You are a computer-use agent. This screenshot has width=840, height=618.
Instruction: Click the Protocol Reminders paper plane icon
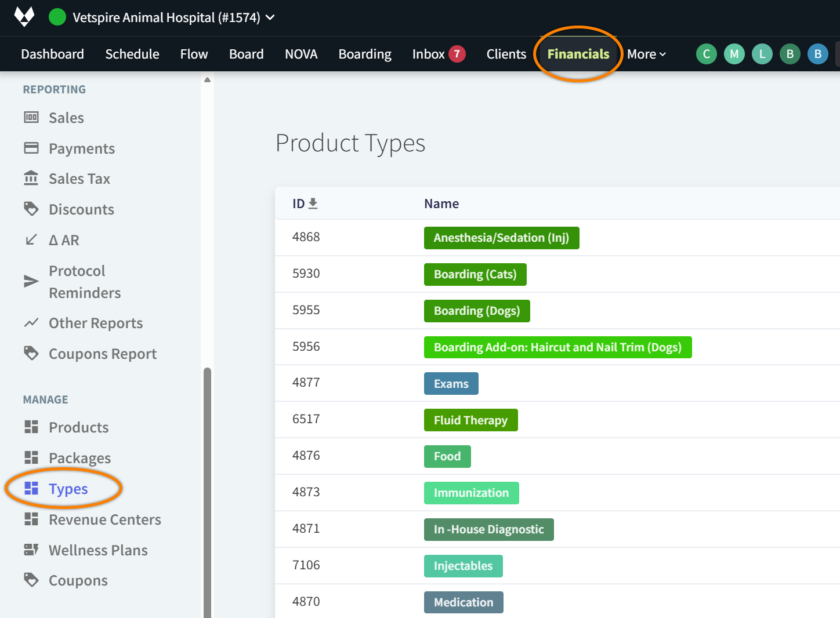(x=31, y=282)
